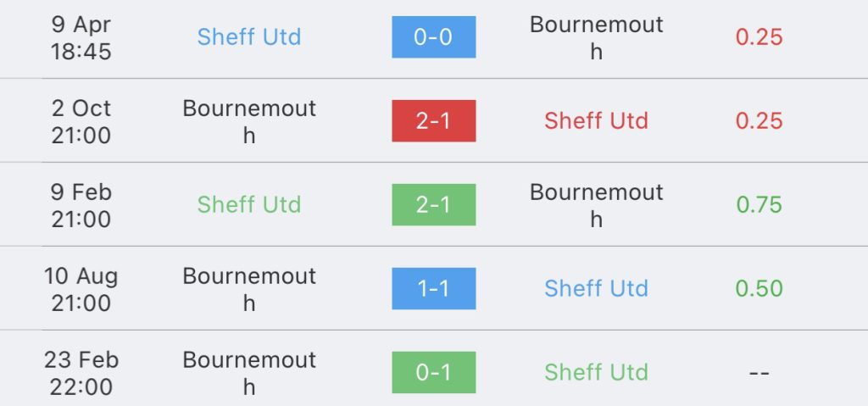This screenshot has width=868, height=406.
Task: Tap the blue 1-1 score box
Action: point(433,288)
